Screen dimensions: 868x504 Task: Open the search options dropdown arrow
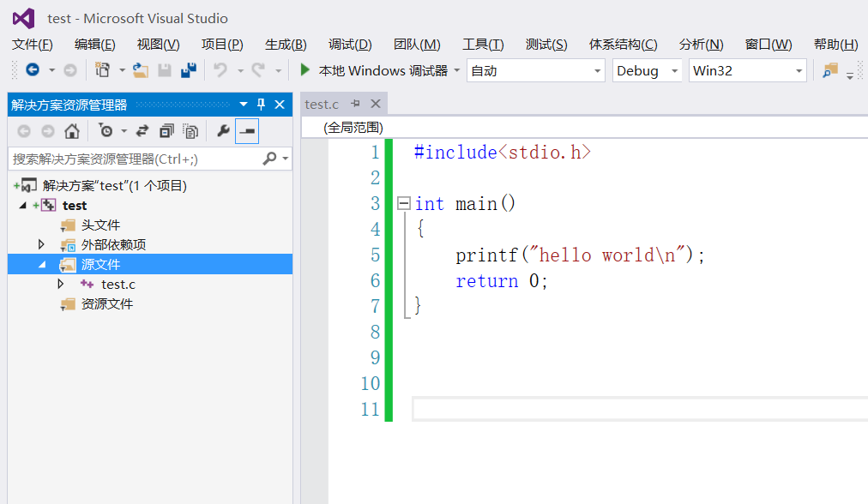pos(285,159)
